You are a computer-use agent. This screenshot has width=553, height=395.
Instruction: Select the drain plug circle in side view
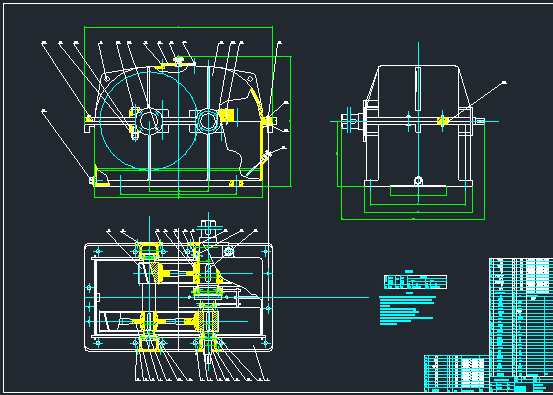click(418, 181)
